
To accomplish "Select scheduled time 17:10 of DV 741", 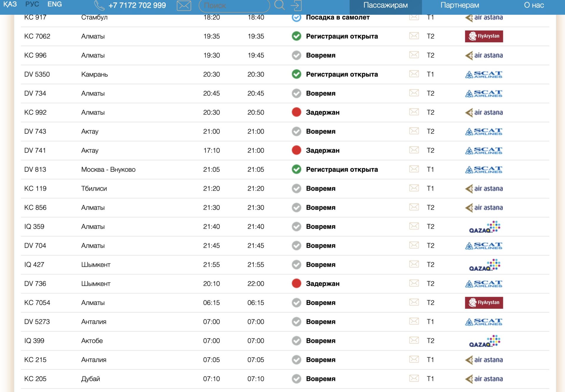I will point(212,150).
